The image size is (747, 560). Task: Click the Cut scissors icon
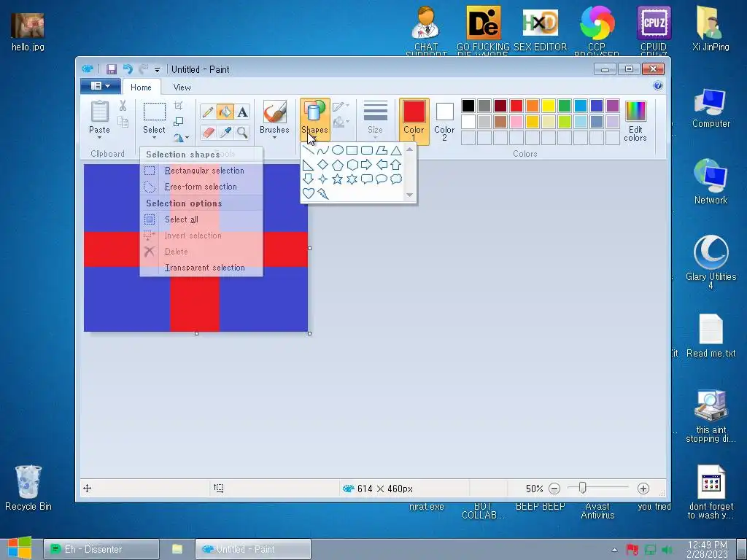coord(123,106)
